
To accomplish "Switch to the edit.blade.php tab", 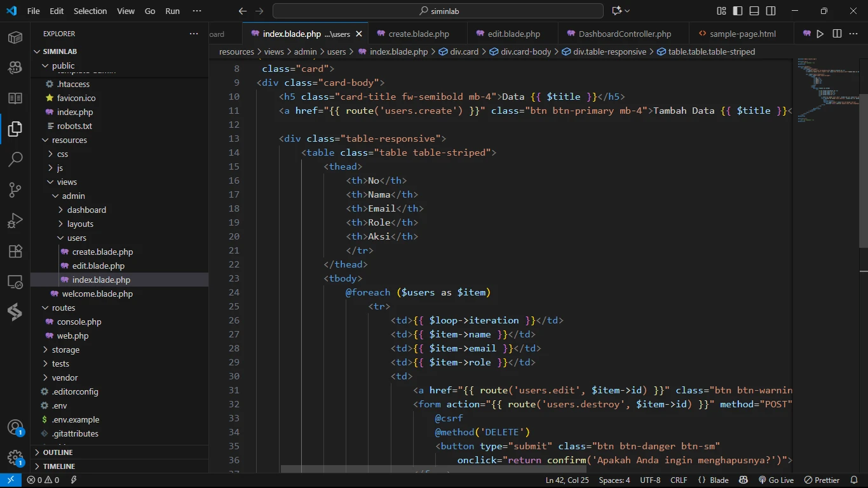I will click(x=513, y=34).
